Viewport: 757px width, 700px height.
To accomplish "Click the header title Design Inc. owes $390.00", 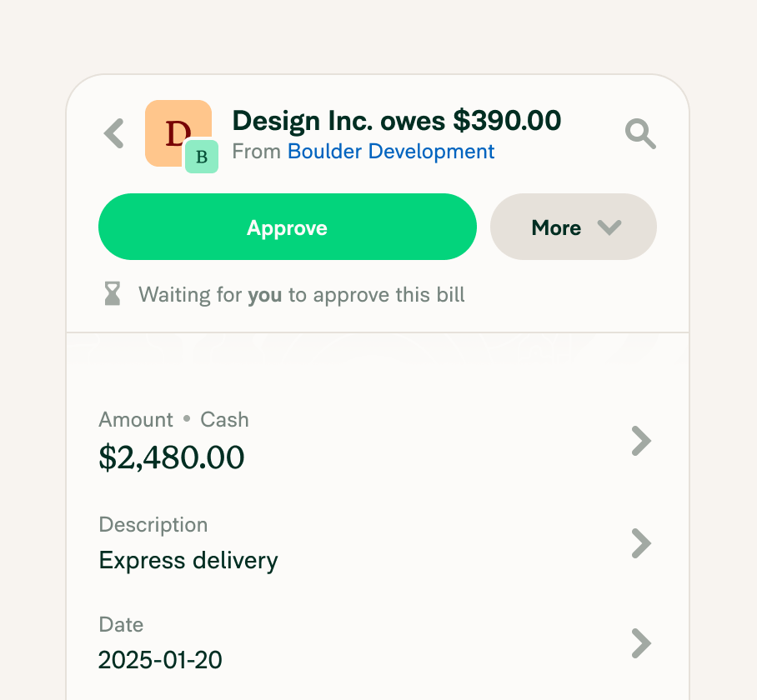I will coord(396,121).
